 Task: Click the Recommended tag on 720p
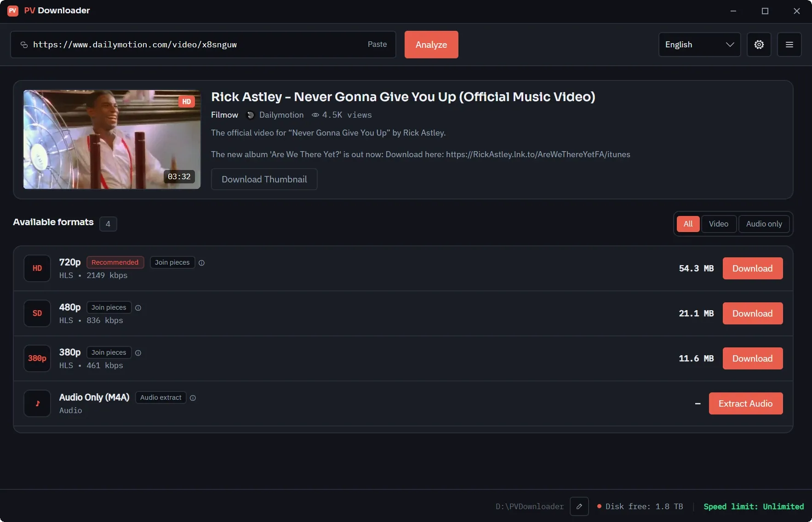(x=115, y=262)
